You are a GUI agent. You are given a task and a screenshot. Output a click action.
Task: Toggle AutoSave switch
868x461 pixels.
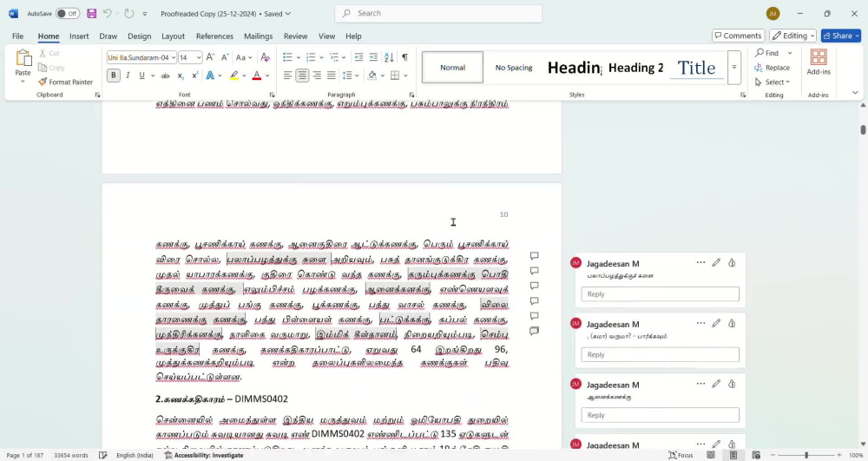point(68,14)
